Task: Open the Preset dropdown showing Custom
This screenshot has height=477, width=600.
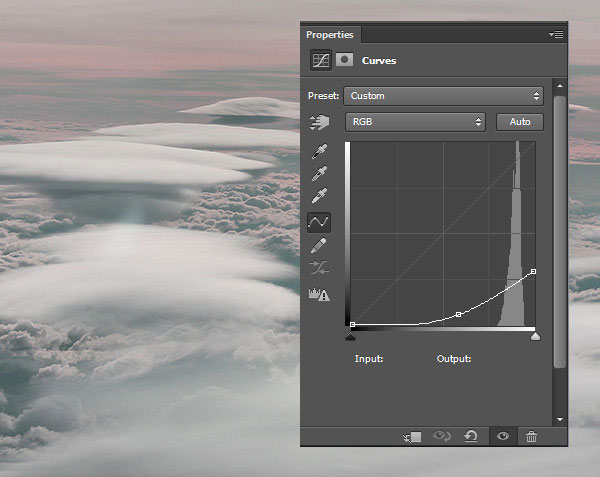Action: (443, 97)
